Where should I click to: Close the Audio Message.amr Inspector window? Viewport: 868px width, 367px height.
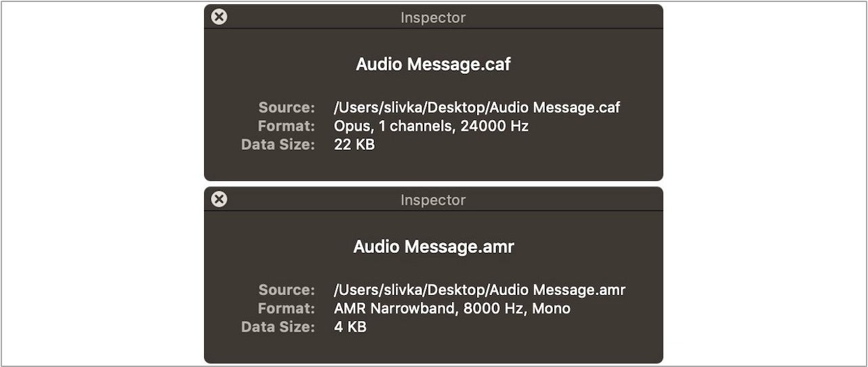(x=219, y=199)
